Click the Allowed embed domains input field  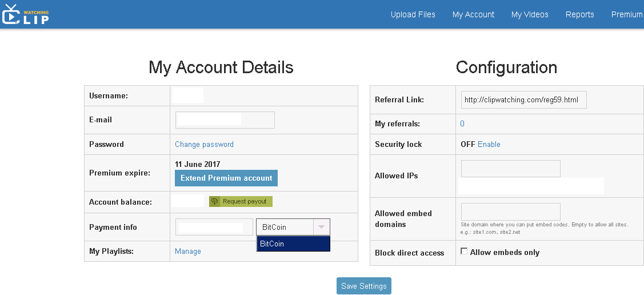tap(510, 212)
